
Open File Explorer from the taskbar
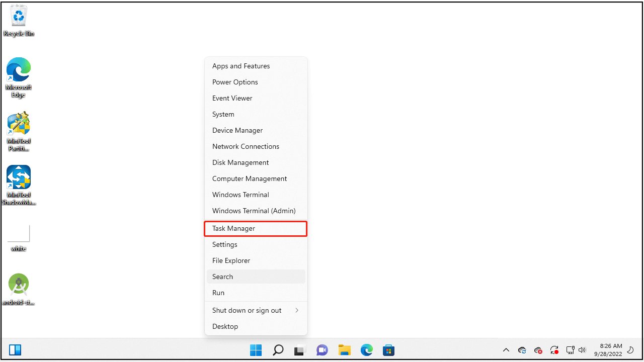click(x=344, y=350)
